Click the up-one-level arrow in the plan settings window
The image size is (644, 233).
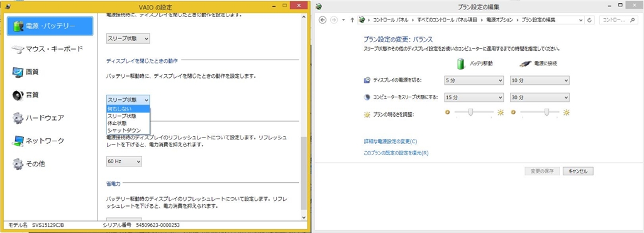click(x=352, y=20)
